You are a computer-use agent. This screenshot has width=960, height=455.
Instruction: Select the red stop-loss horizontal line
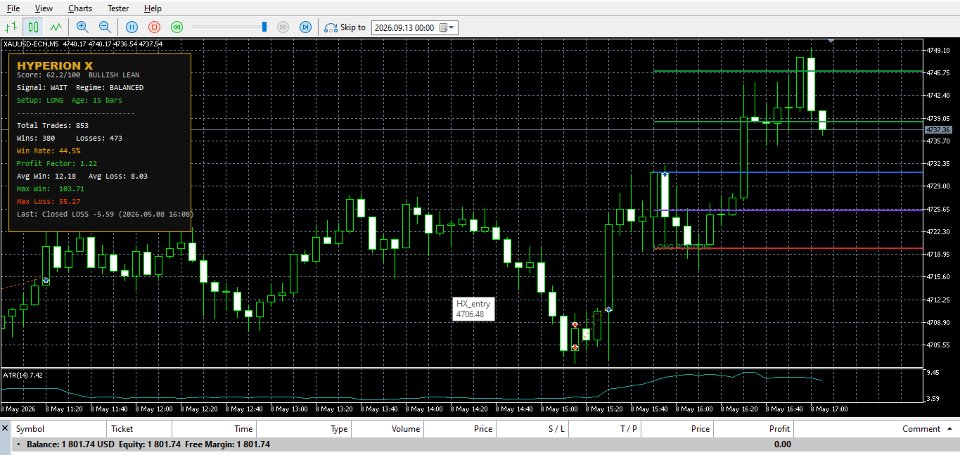click(788, 248)
